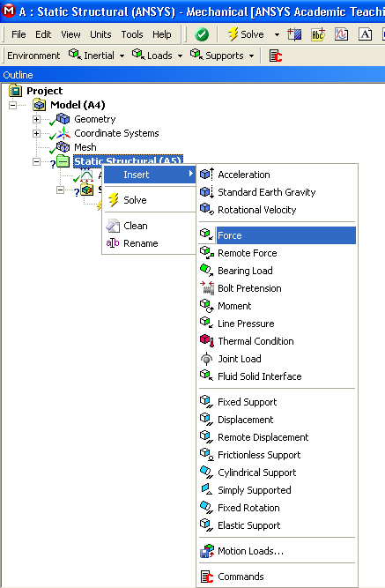Image resolution: width=385 pixels, height=588 pixels.
Task: Open the Solve dropdown arrow
Action: pos(277,35)
